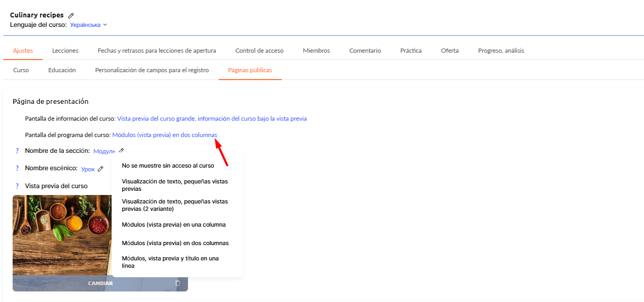Click help icon next to Nombre de la sección
644x302 pixels.
click(17, 151)
